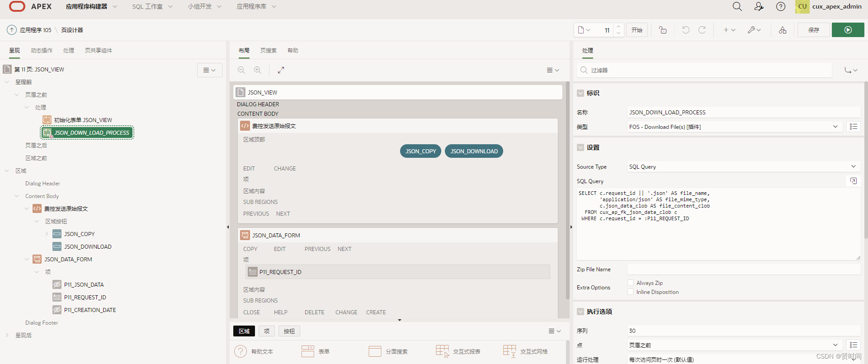Open the help question mark menu
Viewport: 868px width, 364px height.
[x=781, y=6]
